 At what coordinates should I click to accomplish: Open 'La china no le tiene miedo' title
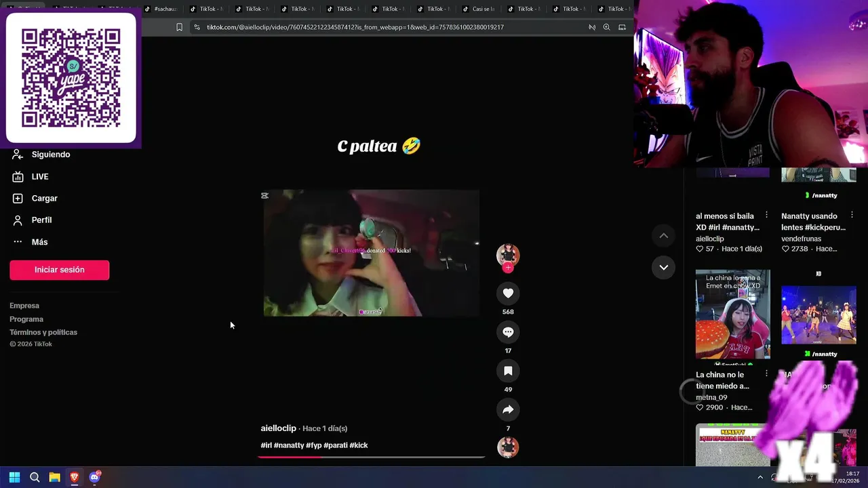click(x=723, y=380)
